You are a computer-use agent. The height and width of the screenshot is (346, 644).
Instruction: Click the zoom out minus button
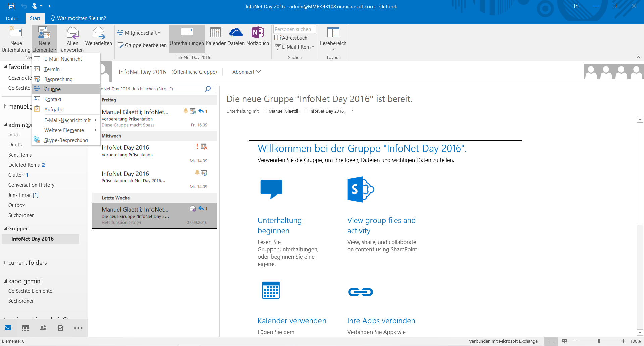click(575, 341)
